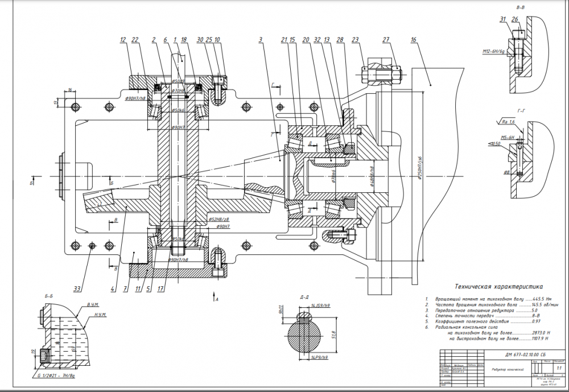The image size is (569, 392).
Task: Click the part number 3 leader label
Action: pos(261,40)
